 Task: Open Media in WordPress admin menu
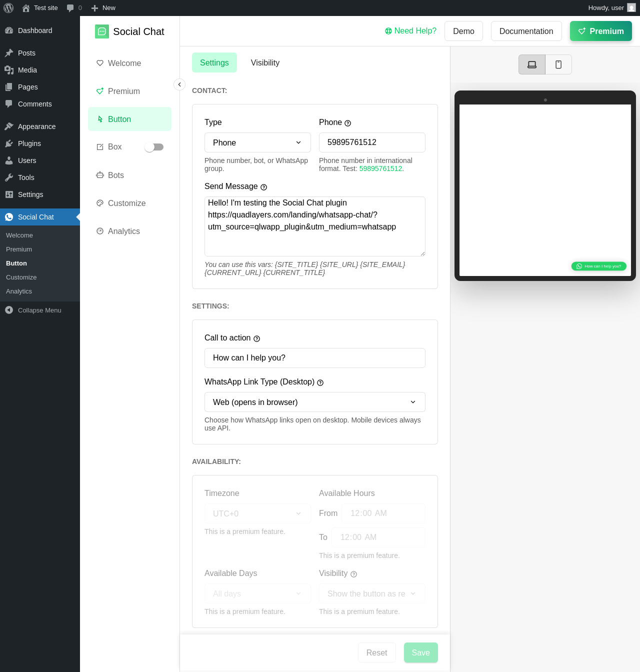40,70
